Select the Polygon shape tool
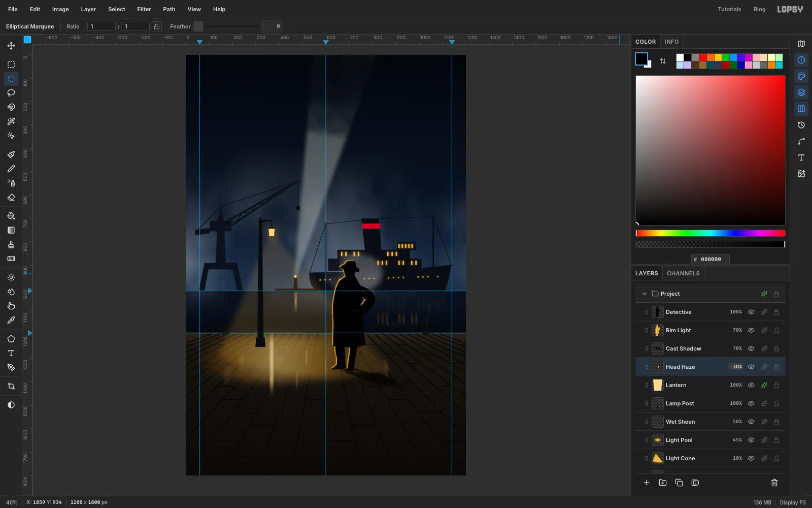 coord(11,339)
